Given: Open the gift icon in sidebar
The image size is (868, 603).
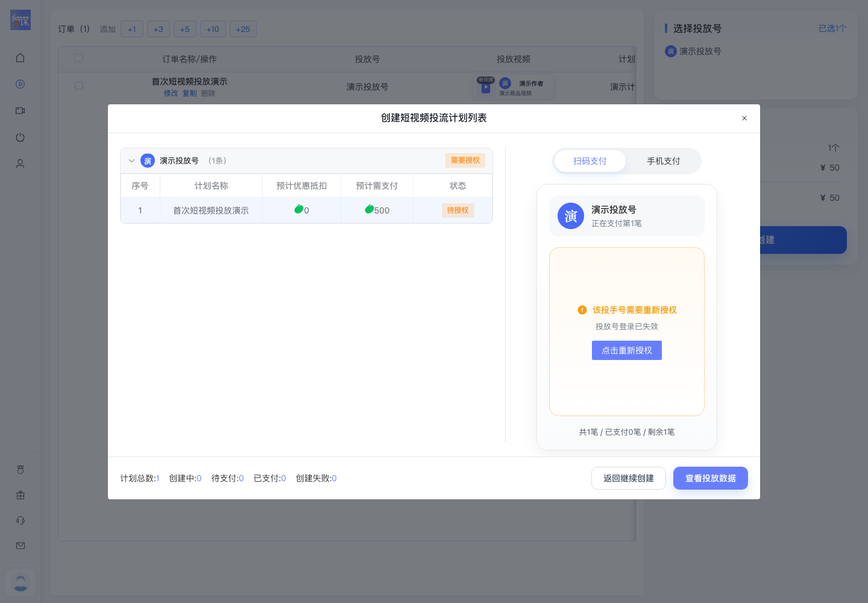Looking at the screenshot, I should click(20, 495).
